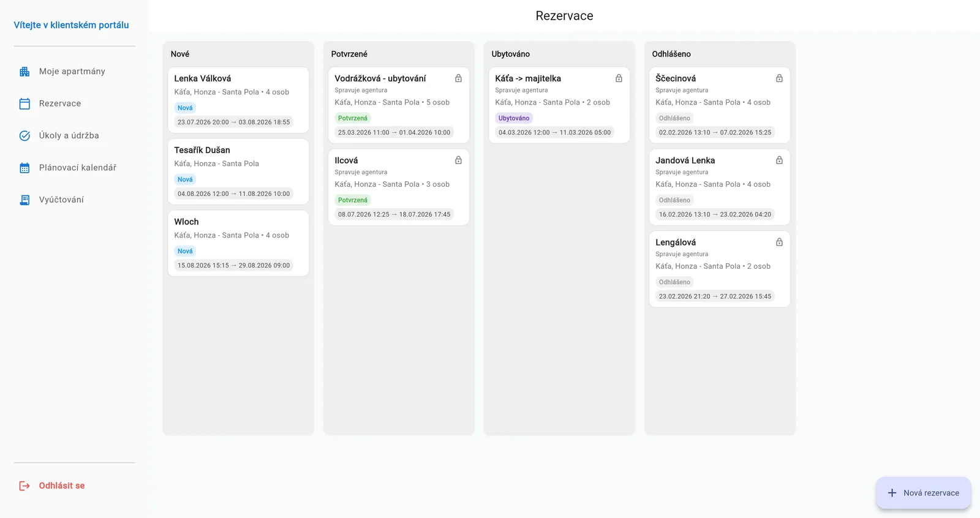Click the Plánovací kalendář icon
Screen dimensions: 980x518
[x=24, y=168]
